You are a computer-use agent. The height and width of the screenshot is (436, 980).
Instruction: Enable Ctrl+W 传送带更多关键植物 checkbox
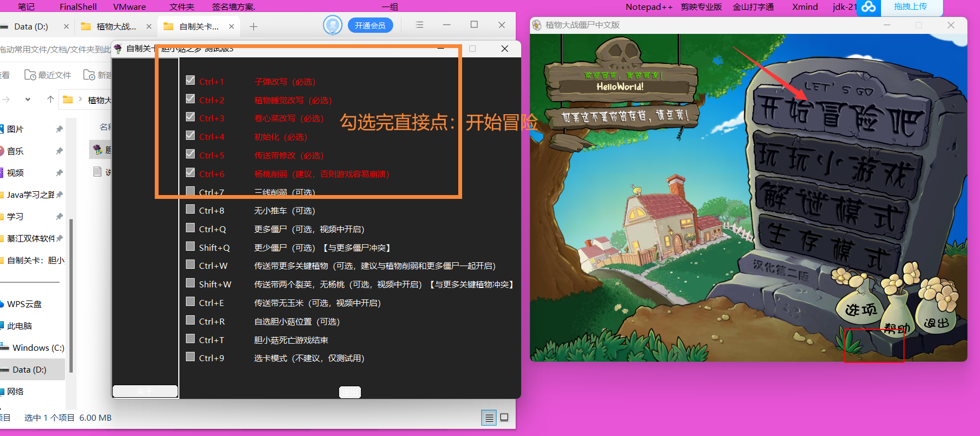click(x=190, y=264)
